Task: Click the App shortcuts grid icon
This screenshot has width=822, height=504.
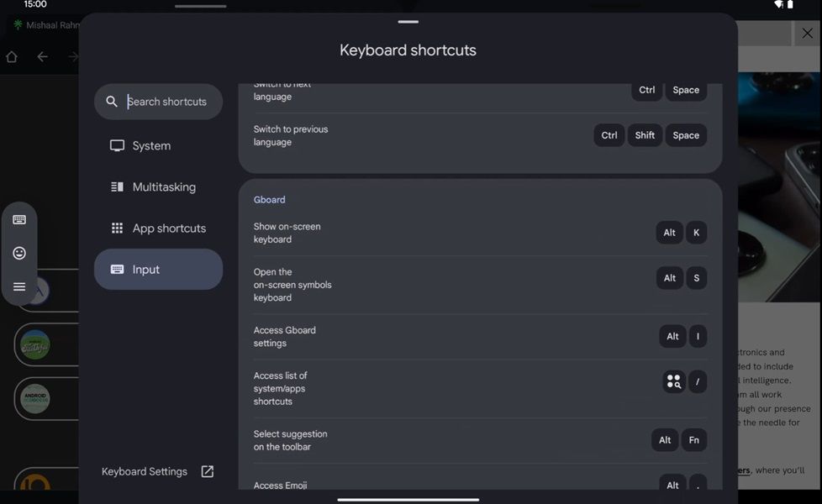Action: 117,228
